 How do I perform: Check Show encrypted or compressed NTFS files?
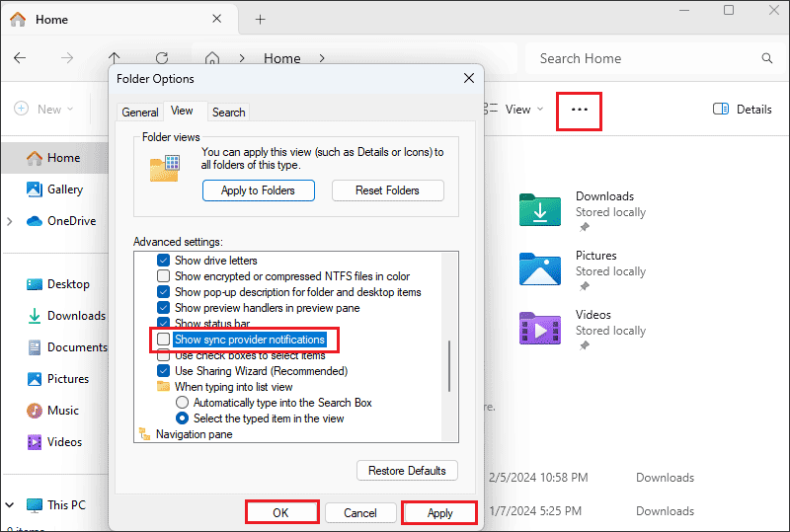click(x=163, y=276)
